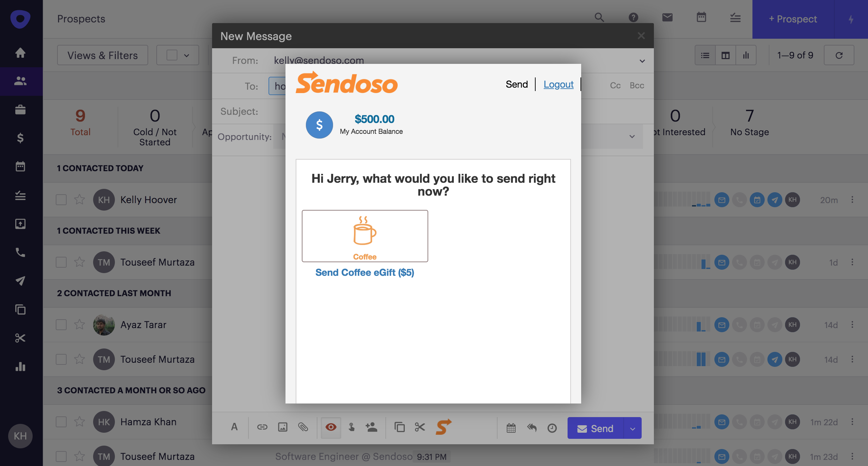This screenshot has width=868, height=466.
Task: Open Reports bar chart icon in sidebar
Action: (x=20, y=366)
